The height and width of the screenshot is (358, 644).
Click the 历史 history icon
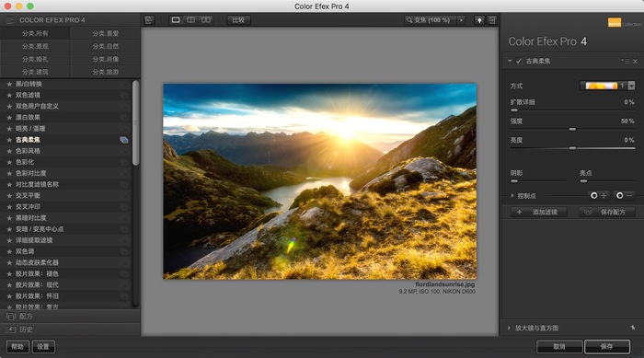coord(11,329)
